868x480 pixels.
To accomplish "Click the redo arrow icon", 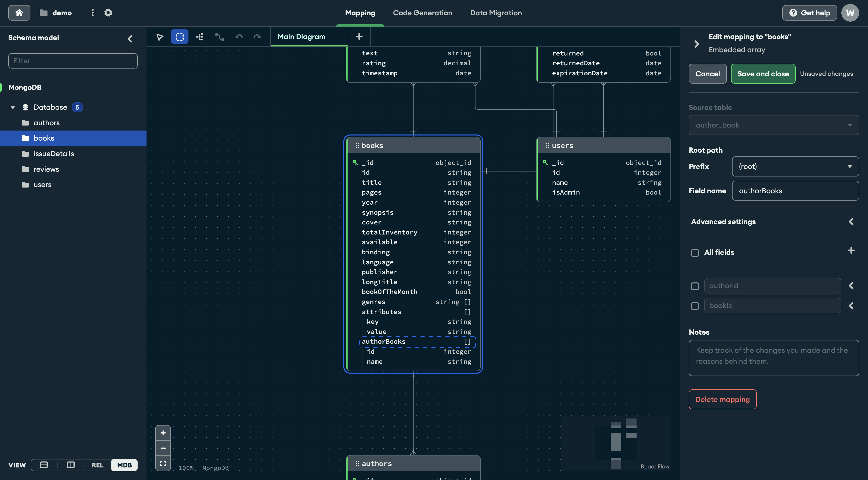I will click(257, 37).
